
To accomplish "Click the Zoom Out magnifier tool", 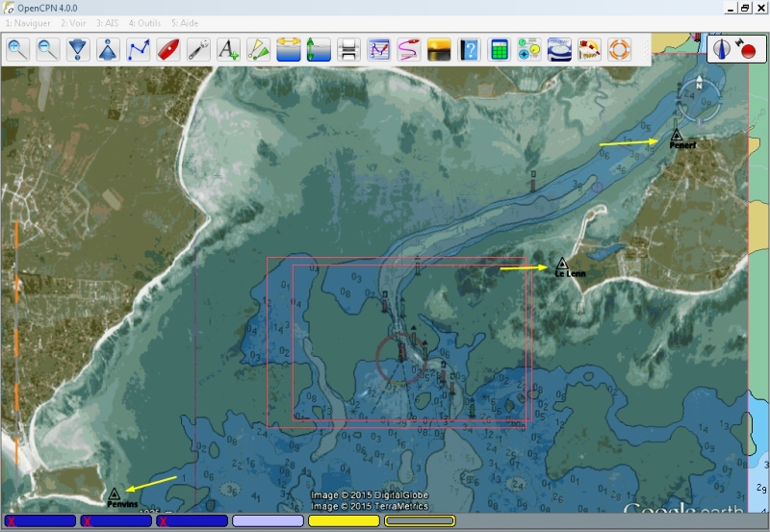I will 48,49.
